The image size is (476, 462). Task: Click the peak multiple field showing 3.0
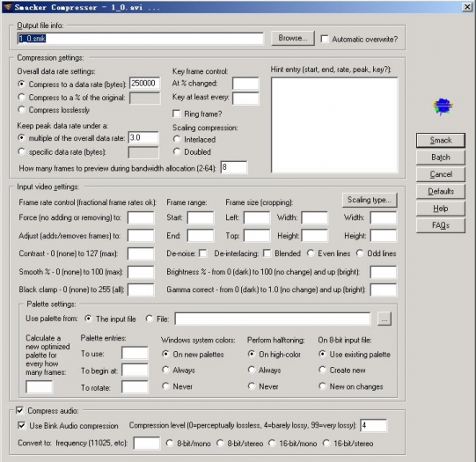[143, 138]
